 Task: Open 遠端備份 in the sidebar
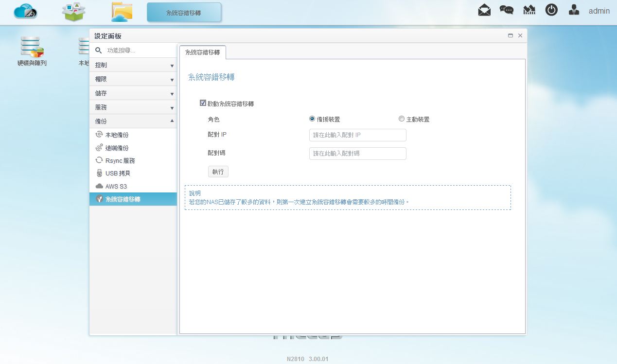pos(133,148)
